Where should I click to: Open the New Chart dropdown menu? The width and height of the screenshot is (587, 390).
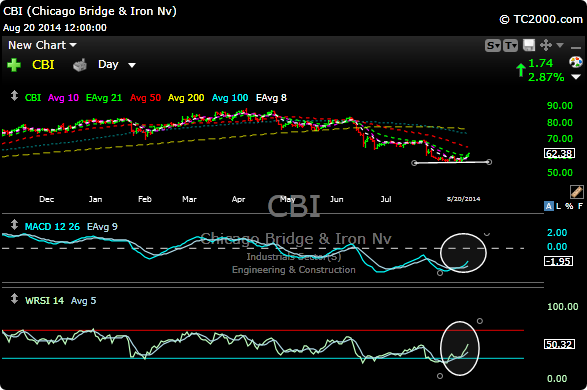click(42, 45)
